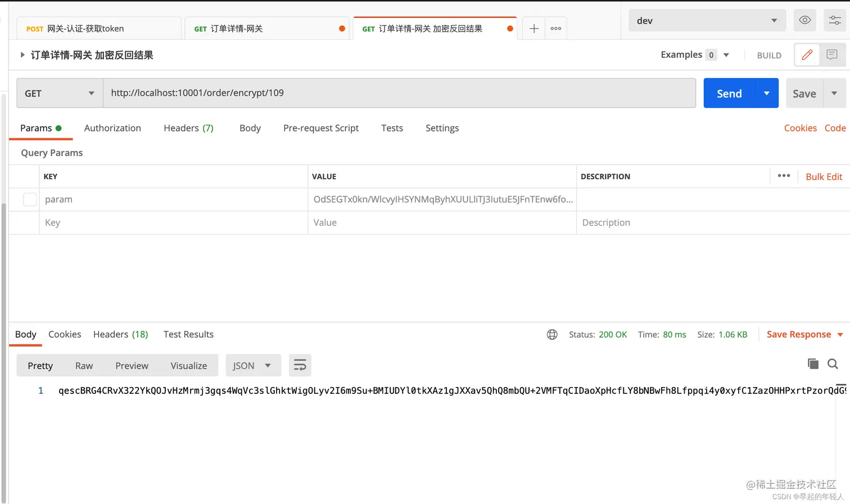Click the empty Description input cell

[x=713, y=223]
